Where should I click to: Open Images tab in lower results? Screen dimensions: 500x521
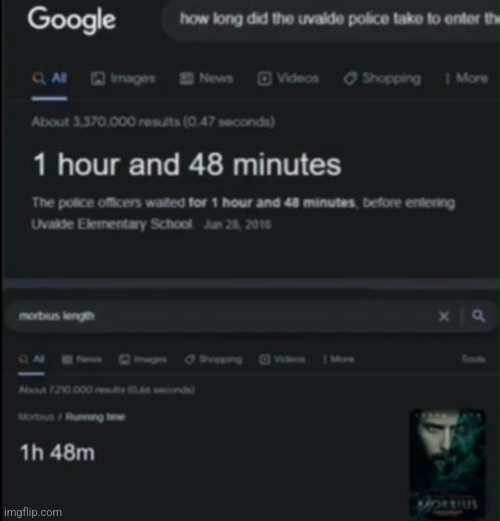point(143,359)
